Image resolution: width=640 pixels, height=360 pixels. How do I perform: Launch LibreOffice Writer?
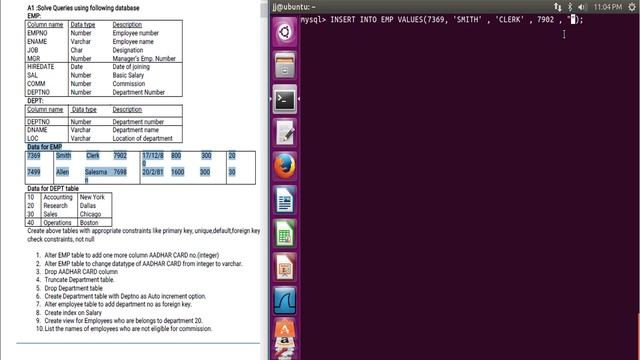coord(284,200)
